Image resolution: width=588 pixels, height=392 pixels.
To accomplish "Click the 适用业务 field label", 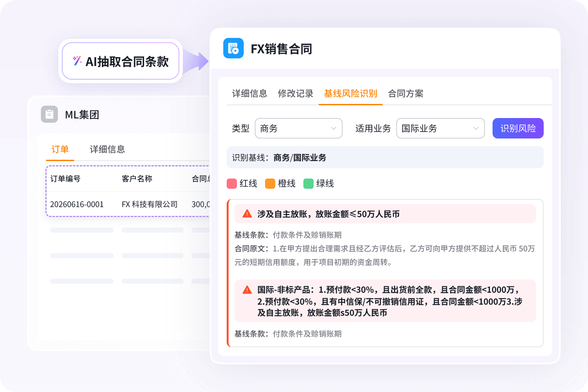I will pos(373,128).
